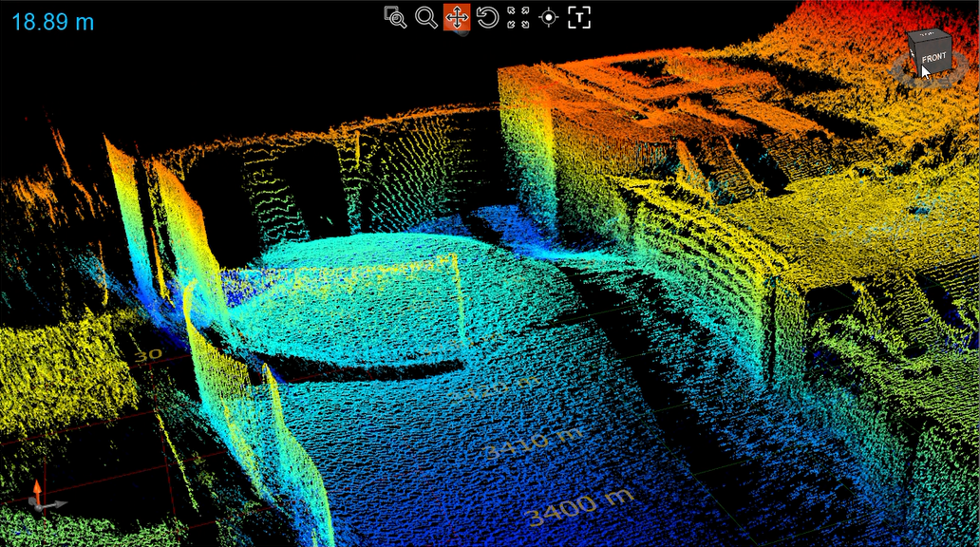Click the orange up arrow on axis gizmo

point(36,488)
